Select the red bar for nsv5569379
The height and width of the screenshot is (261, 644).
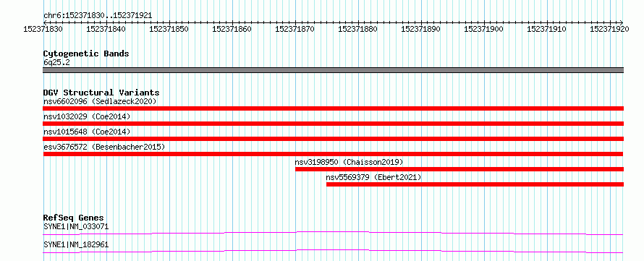pyautogui.click(x=475, y=184)
